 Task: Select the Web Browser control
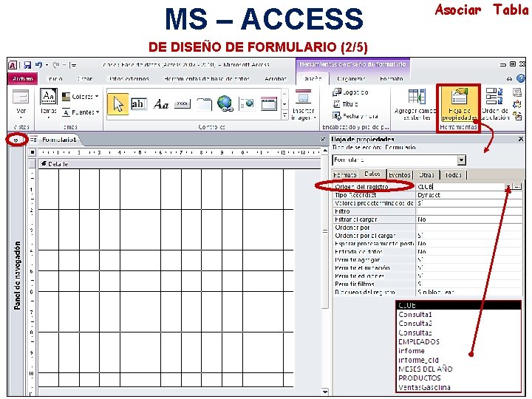point(247,104)
